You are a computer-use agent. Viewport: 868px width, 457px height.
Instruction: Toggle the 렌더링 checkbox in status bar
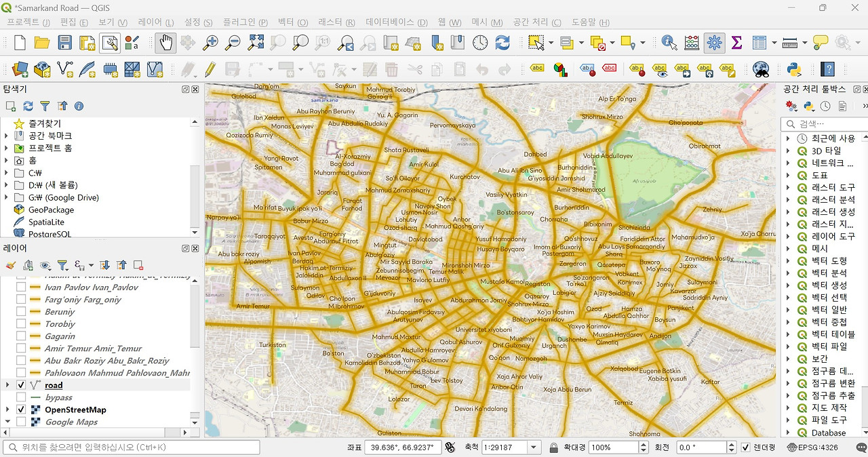(x=746, y=448)
